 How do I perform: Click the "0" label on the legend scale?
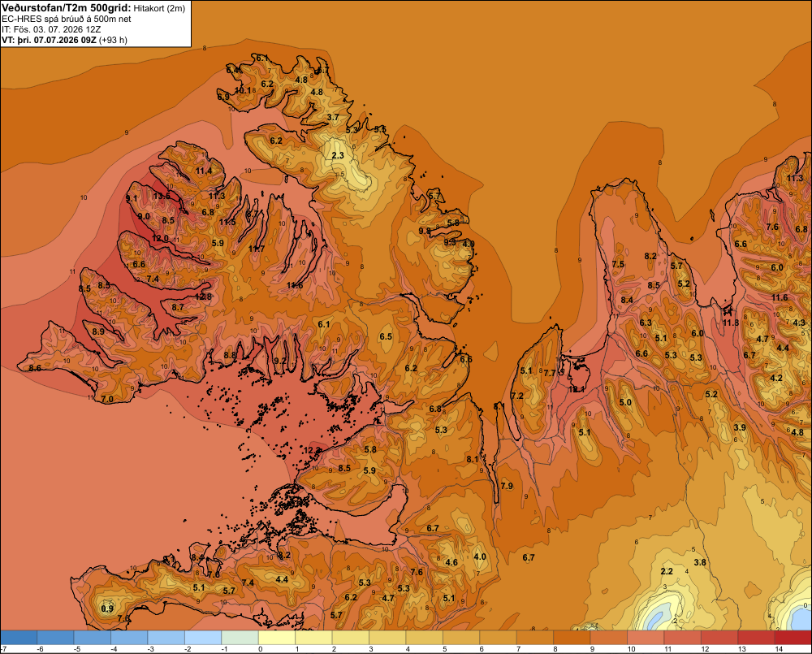point(261,649)
